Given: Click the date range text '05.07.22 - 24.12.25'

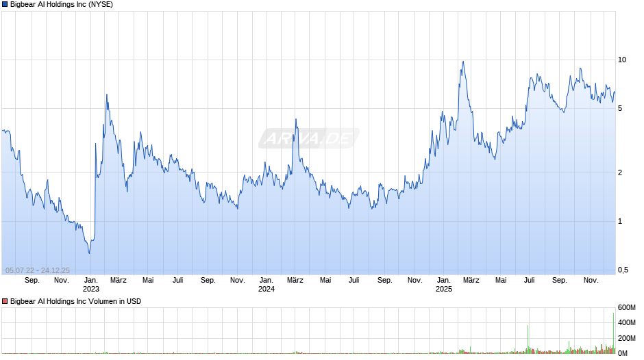Looking at the screenshot, I should 38,270.
